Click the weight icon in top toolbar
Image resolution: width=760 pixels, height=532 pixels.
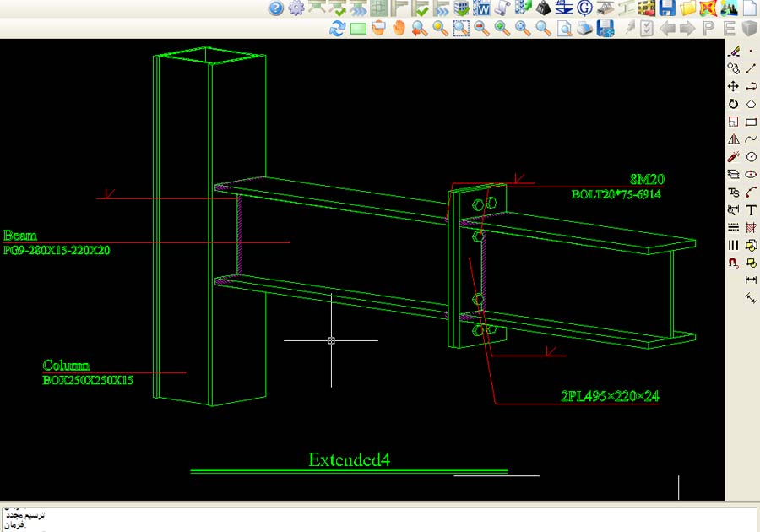(544, 8)
